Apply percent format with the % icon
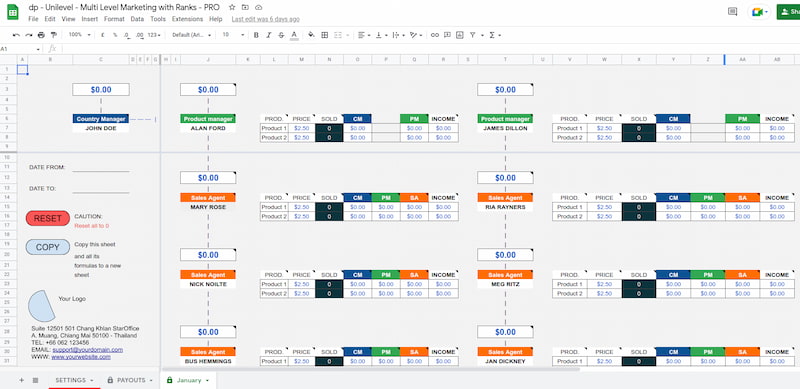Screen dimensions: 800x389 (115, 35)
